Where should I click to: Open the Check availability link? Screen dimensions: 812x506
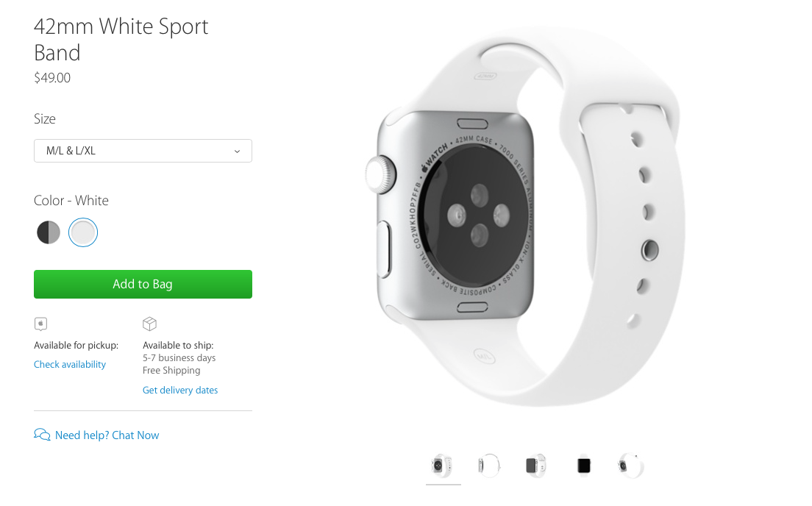tap(70, 364)
